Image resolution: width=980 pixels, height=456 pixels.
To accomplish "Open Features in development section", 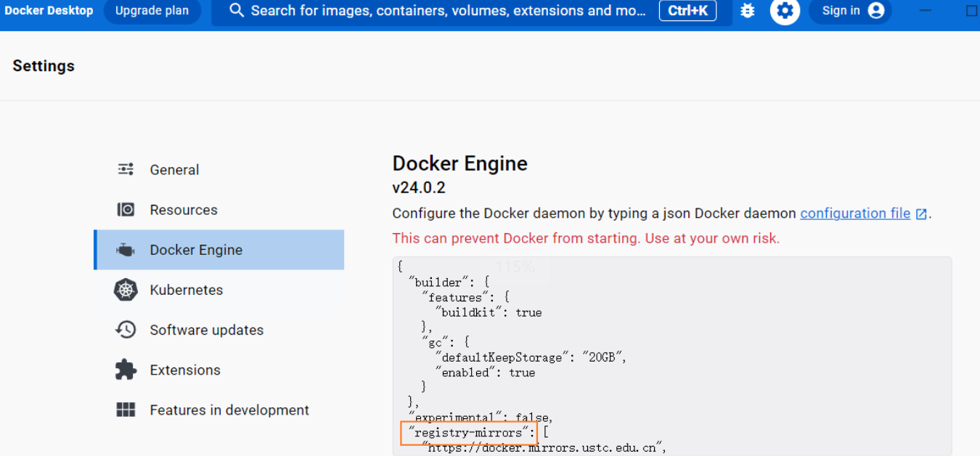I will 219,410.
